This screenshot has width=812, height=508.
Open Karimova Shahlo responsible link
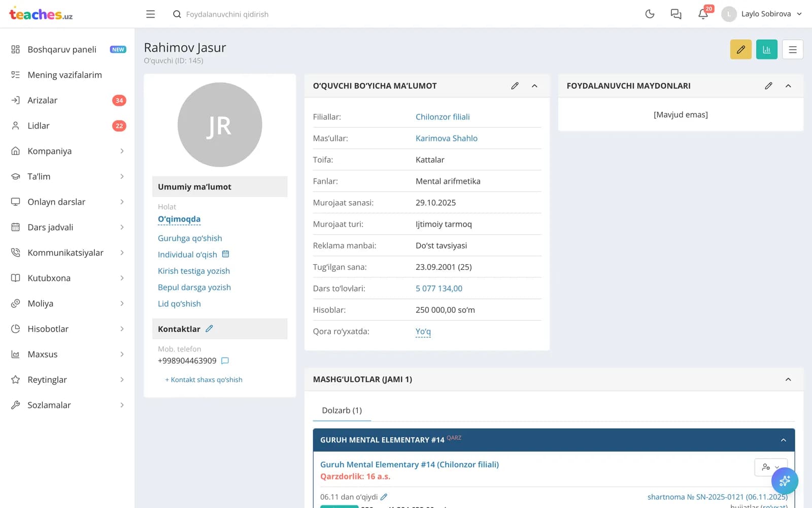point(447,138)
